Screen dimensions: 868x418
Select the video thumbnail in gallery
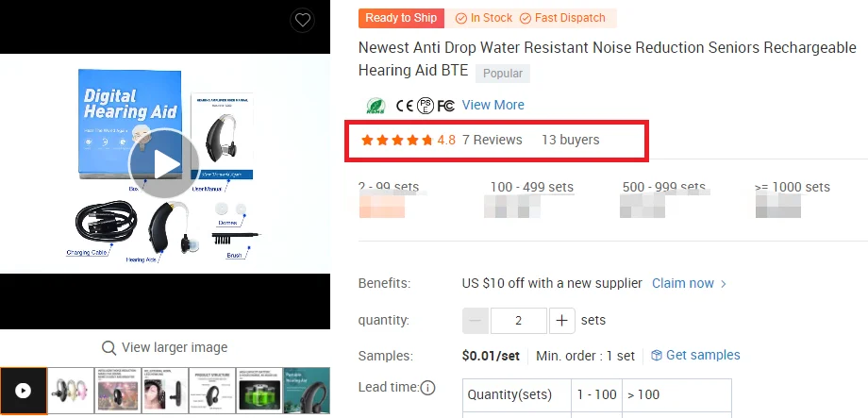tap(24, 391)
